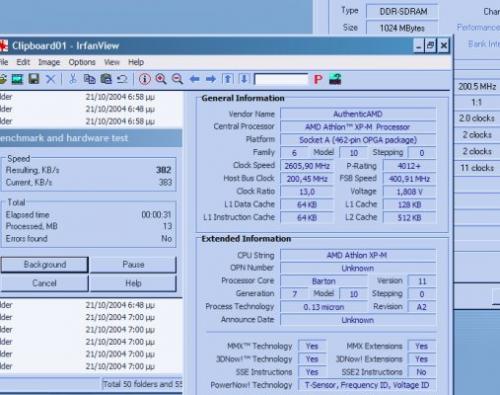Click the Cancel button

click(x=45, y=283)
